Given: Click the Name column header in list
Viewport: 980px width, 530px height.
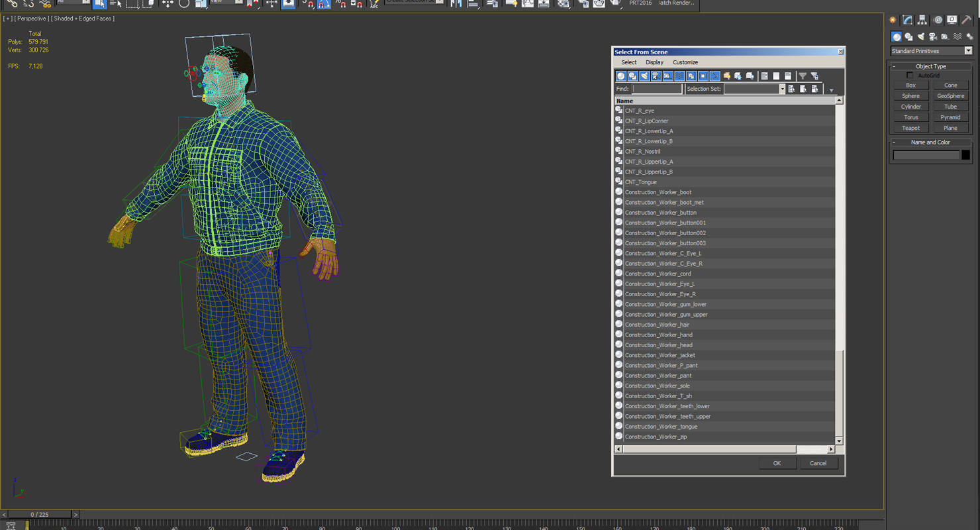Looking at the screenshot, I should [724, 101].
